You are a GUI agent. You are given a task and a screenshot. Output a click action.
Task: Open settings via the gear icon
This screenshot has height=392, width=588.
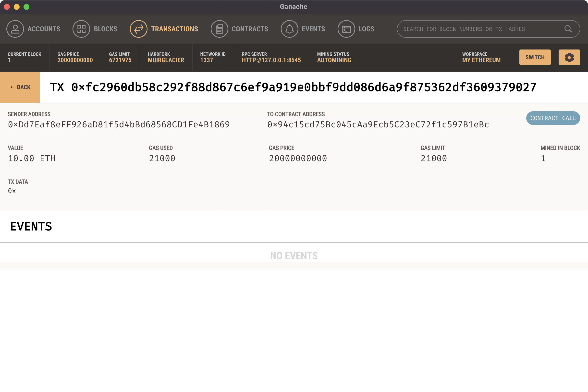pos(569,58)
